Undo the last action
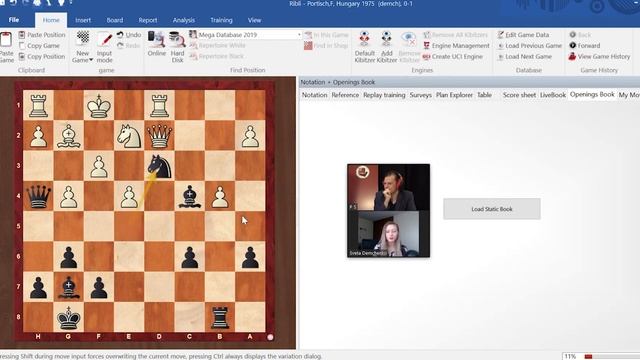Viewport: 640px width, 360px height. 129,35
